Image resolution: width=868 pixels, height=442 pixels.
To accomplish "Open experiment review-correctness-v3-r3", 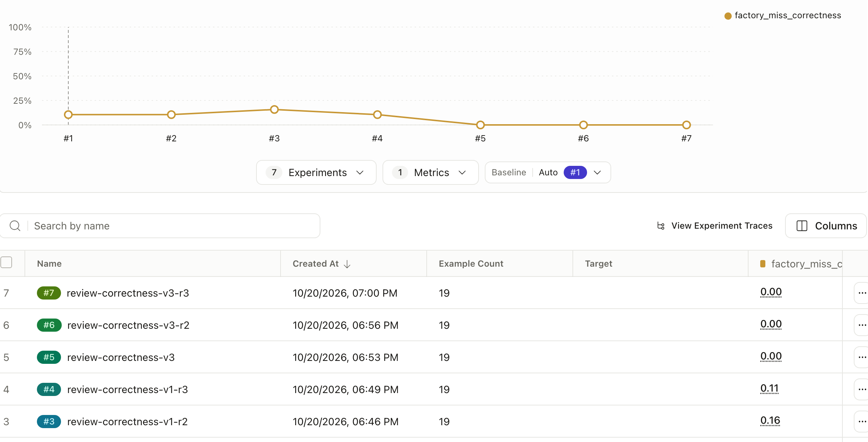I will (x=128, y=293).
